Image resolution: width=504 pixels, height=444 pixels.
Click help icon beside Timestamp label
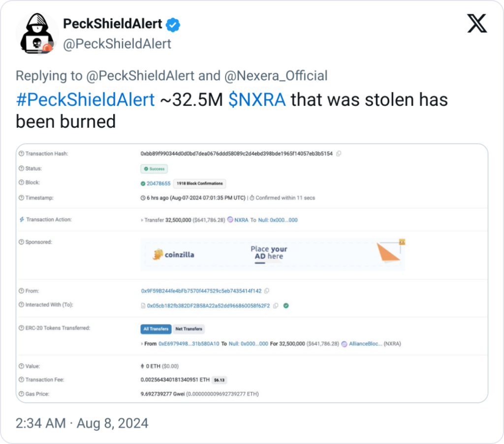coord(21,198)
